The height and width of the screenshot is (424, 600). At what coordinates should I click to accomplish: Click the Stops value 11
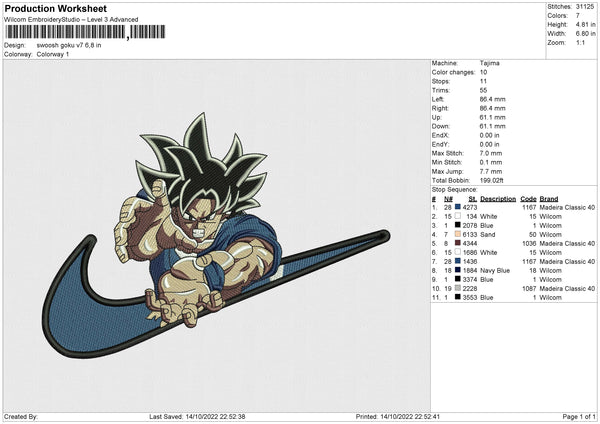click(483, 81)
